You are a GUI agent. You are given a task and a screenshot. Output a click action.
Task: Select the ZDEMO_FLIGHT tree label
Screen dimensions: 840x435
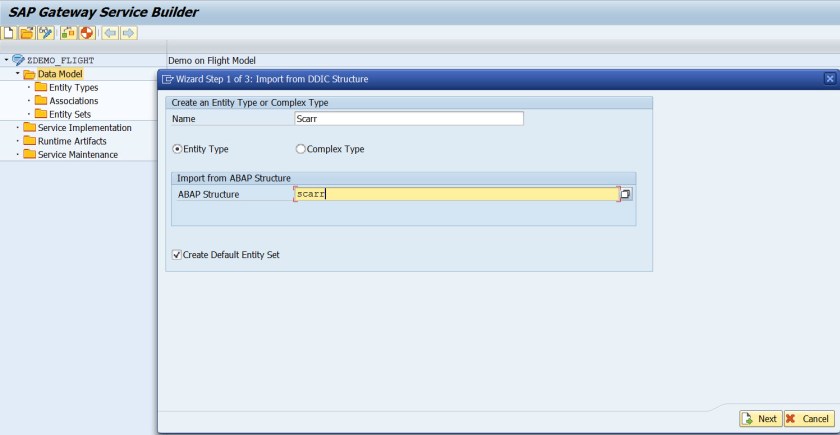[61, 61]
